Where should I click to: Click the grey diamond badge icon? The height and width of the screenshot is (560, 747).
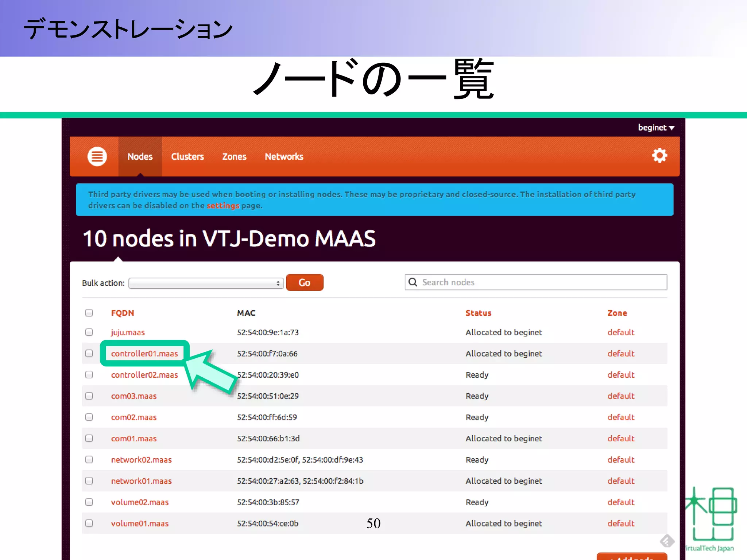(x=667, y=541)
